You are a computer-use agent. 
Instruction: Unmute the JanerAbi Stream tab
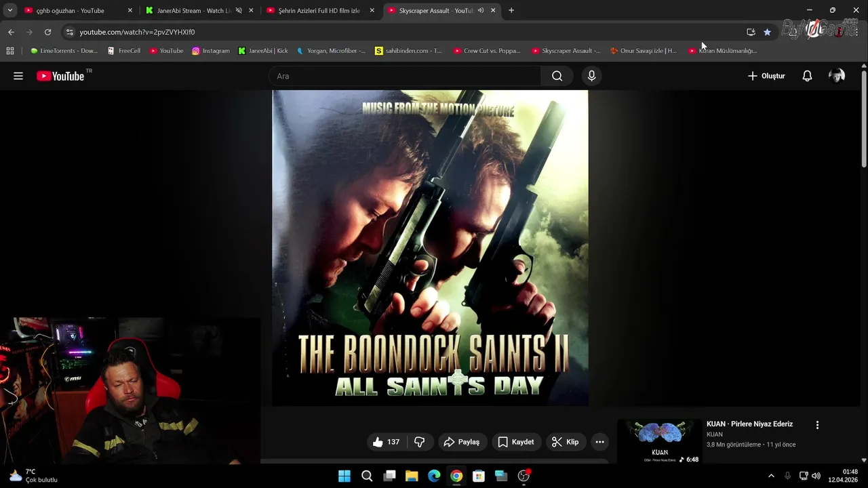(239, 11)
